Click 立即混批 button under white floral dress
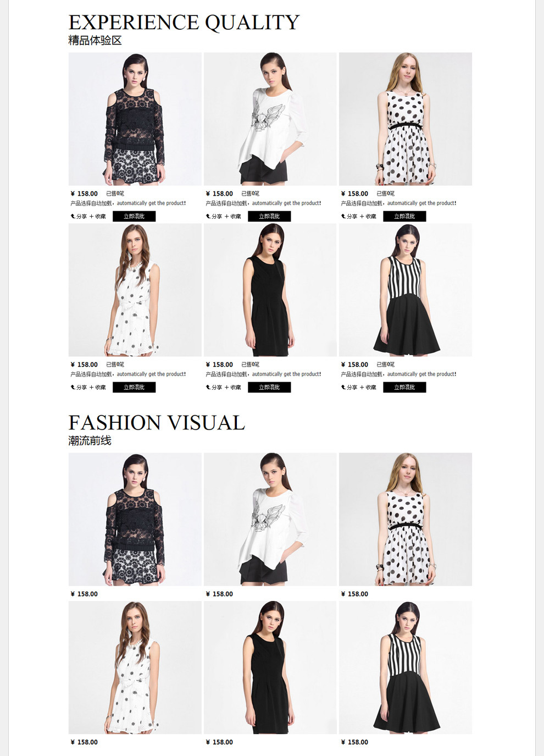Image resolution: width=544 pixels, height=756 pixels. (x=134, y=388)
